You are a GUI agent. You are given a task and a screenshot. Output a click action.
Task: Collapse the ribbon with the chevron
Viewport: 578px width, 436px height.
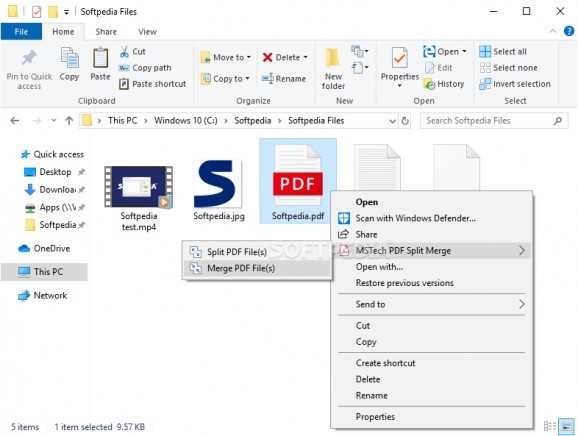553,31
